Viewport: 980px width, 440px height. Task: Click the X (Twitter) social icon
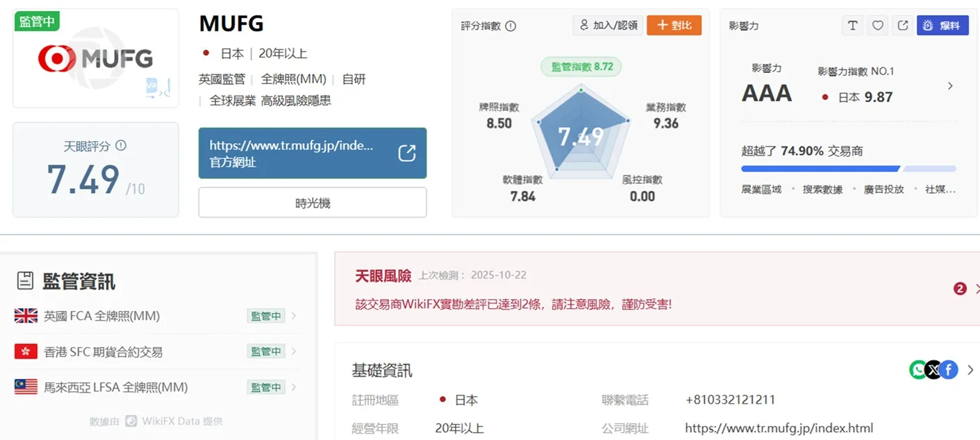coord(933,370)
